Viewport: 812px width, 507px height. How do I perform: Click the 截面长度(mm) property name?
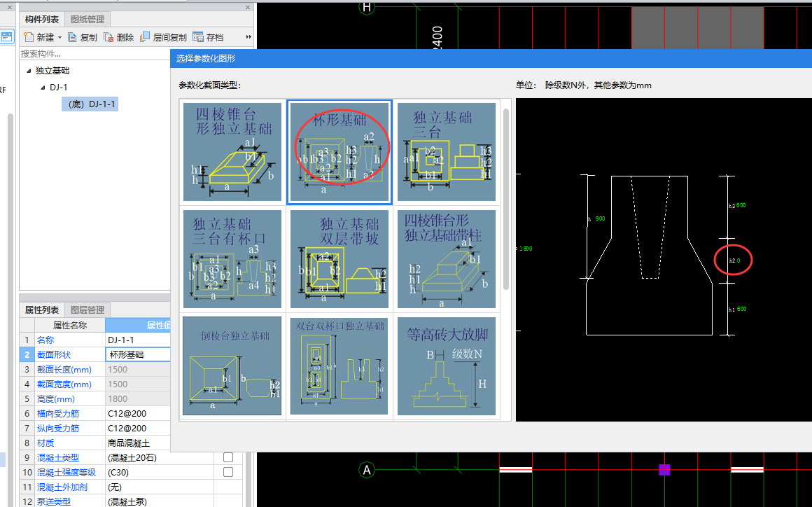[64, 370]
